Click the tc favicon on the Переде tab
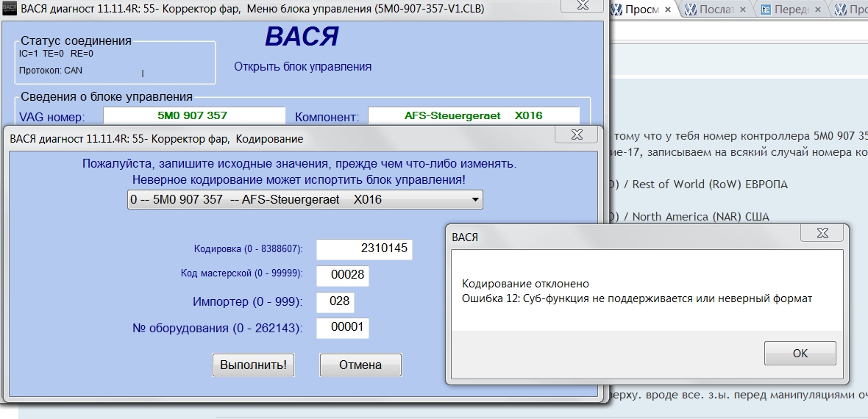868x419 pixels. (766, 10)
